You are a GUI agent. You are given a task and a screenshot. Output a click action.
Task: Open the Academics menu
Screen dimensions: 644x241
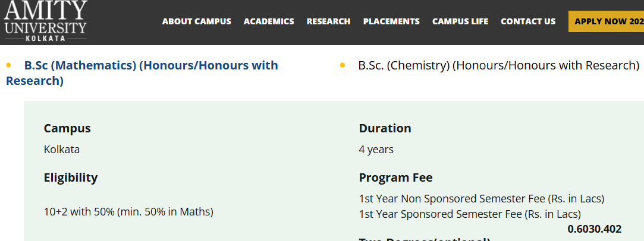[x=269, y=21]
